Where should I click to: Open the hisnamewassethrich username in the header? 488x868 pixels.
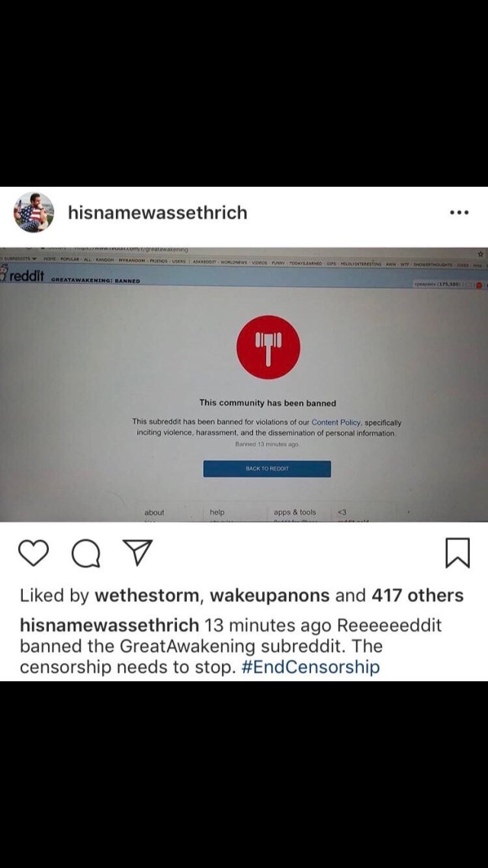158,213
